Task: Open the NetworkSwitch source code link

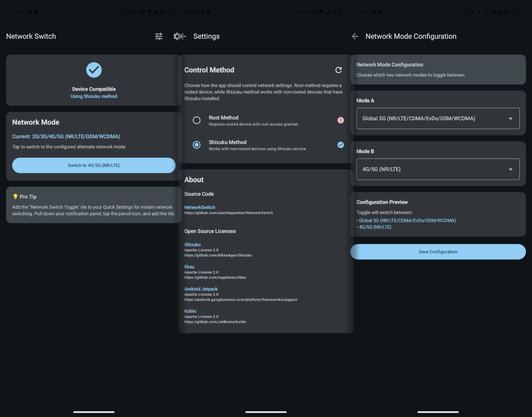Action: tap(199, 207)
